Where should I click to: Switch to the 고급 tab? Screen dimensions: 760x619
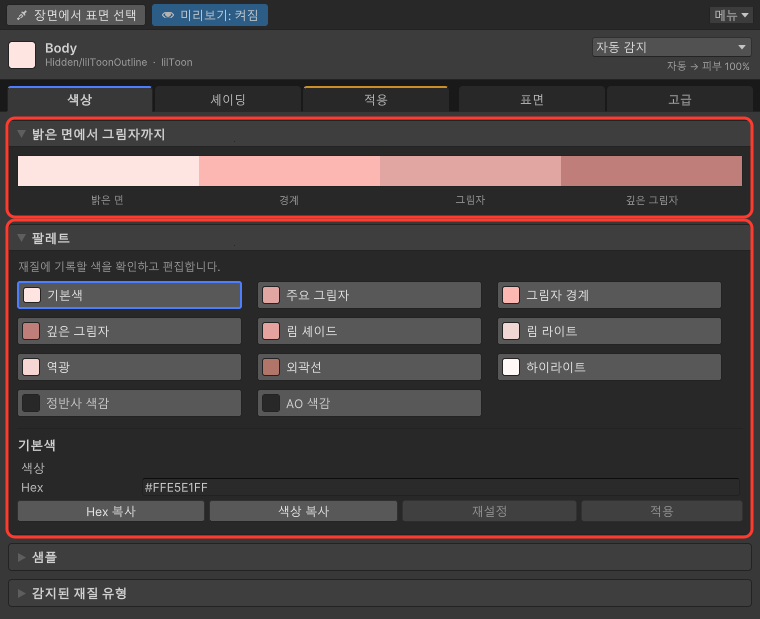tap(680, 99)
